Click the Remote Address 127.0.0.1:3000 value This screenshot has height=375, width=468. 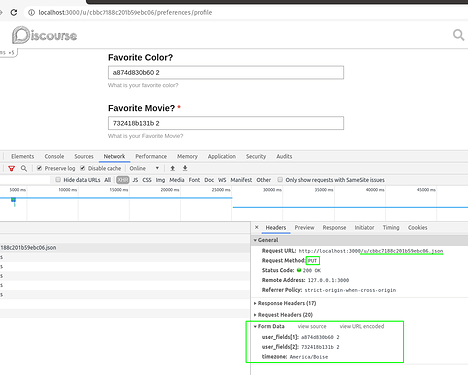click(x=328, y=280)
